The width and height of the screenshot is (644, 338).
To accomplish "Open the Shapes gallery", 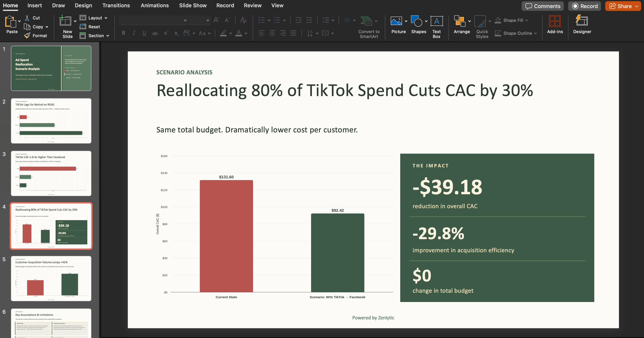I will click(417, 21).
